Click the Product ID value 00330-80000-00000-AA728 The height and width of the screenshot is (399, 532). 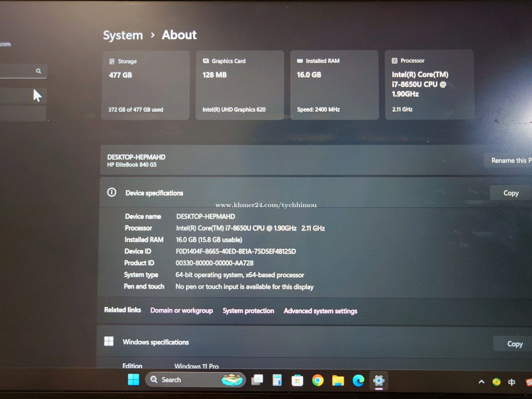(215, 263)
